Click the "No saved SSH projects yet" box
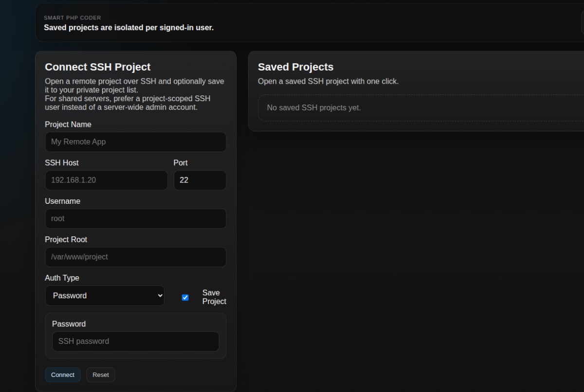Image resolution: width=584 pixels, height=392 pixels. [x=419, y=108]
